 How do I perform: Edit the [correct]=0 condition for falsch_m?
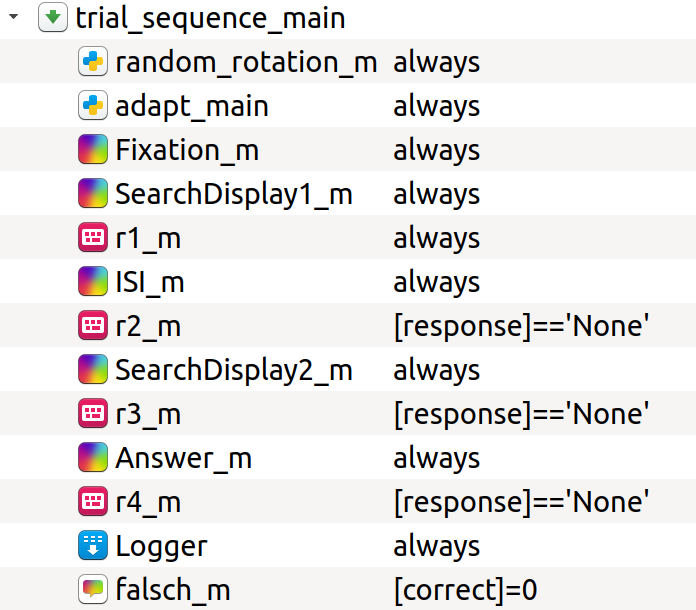(x=466, y=590)
